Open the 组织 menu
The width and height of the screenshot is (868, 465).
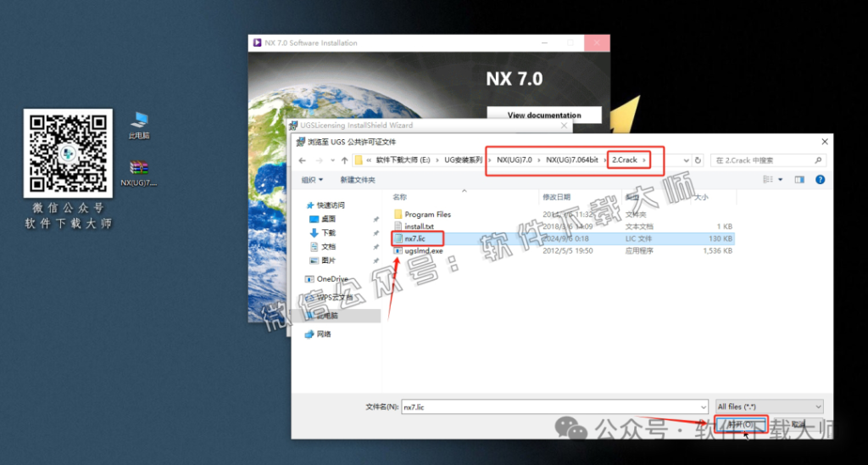pos(312,180)
